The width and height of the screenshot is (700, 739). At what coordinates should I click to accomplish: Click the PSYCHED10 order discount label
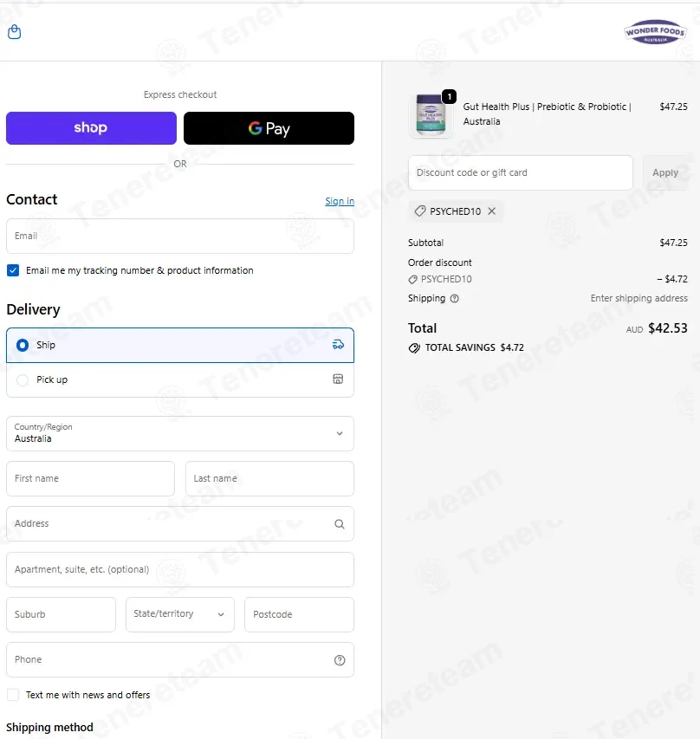[x=446, y=279]
